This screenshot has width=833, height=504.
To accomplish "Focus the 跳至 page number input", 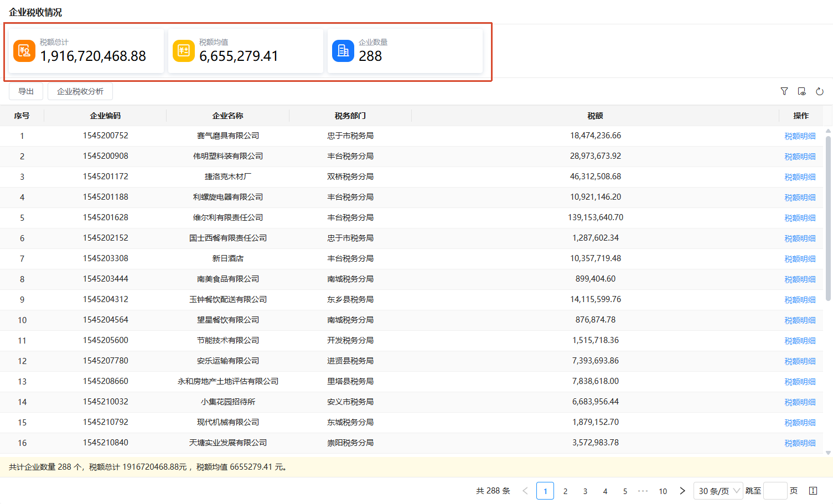I will tap(775, 491).
